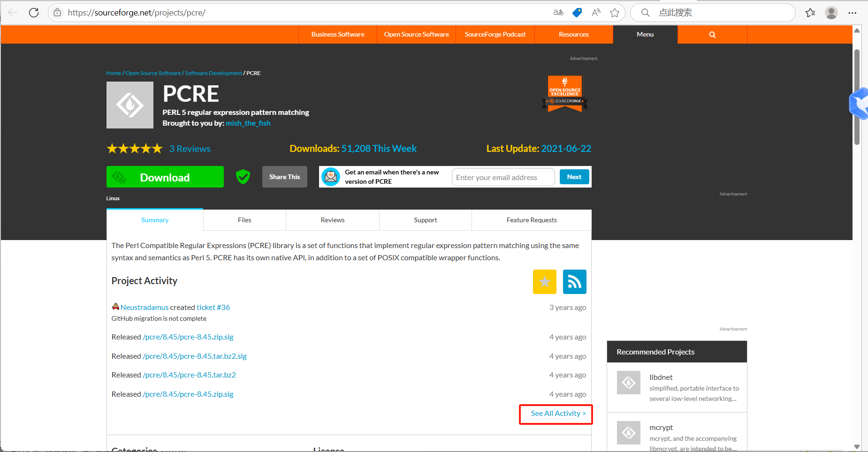Open the read aloud icon
This screenshot has height=452, width=868.
(x=596, y=13)
